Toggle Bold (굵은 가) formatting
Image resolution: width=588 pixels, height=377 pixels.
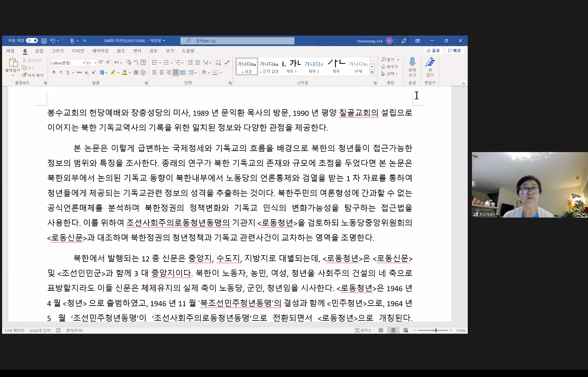[54, 73]
